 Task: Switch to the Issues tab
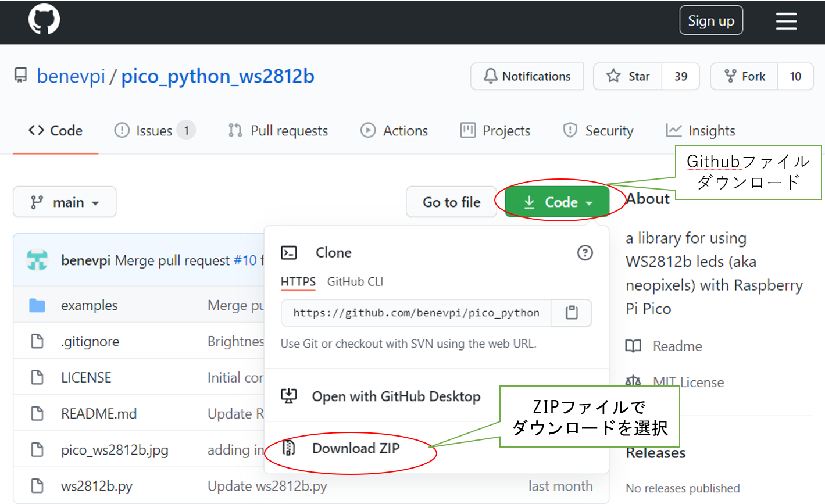pos(154,131)
